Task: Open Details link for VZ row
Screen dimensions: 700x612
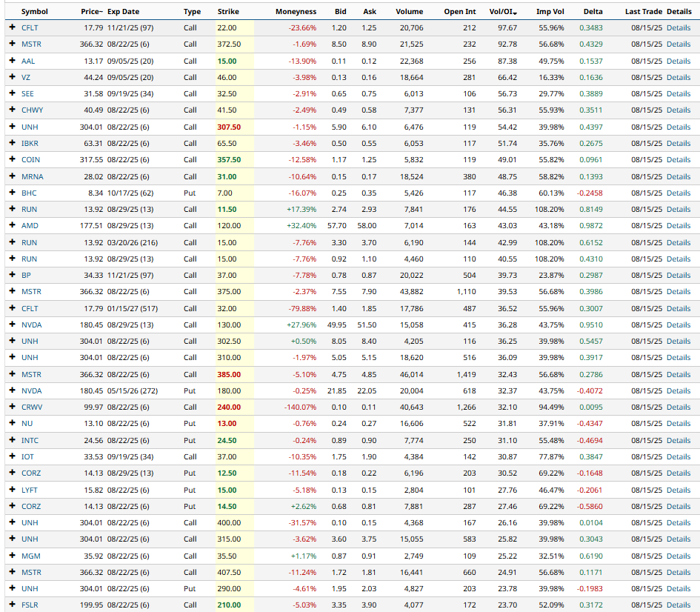Action: pyautogui.click(x=679, y=77)
